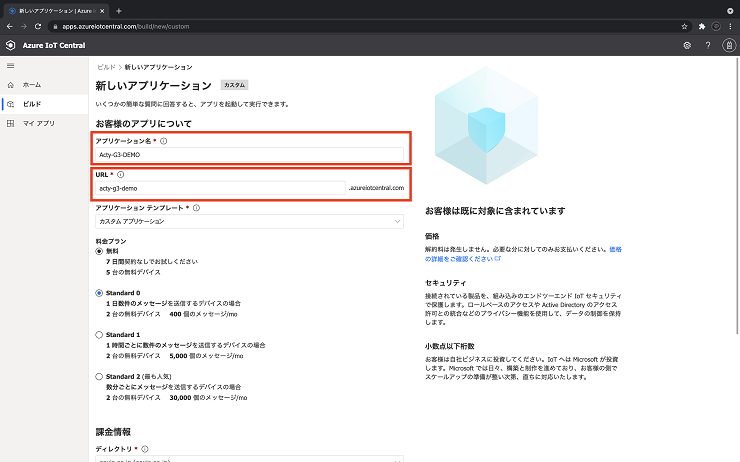Viewport: 740px width, 462px height.
Task: Go forward using browser forward arrow
Action: pos(24,26)
